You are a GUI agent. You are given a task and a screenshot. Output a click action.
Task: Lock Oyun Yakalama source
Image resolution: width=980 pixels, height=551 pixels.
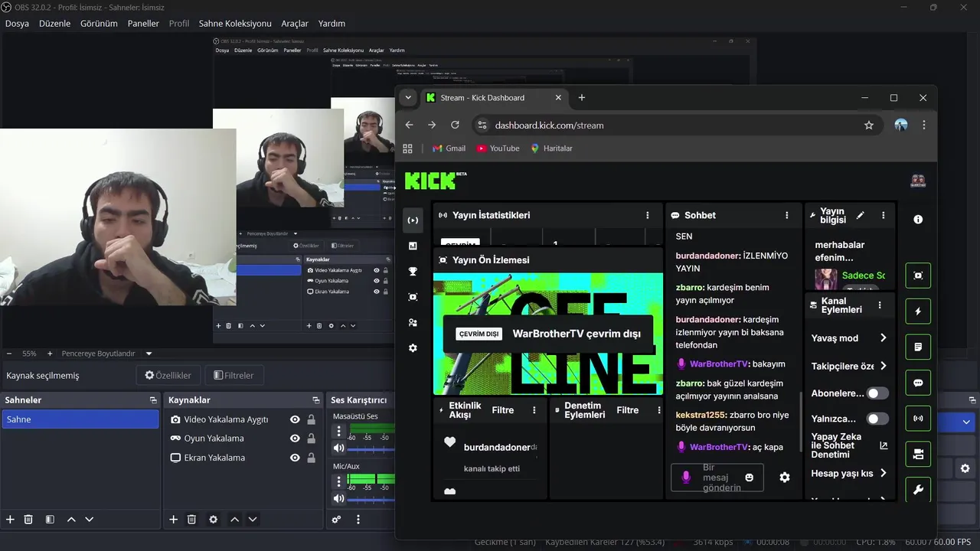point(311,439)
